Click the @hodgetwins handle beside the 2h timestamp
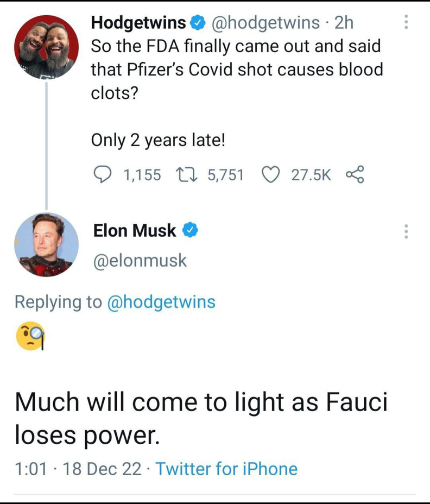The width and height of the screenshot is (430, 504). (x=264, y=22)
